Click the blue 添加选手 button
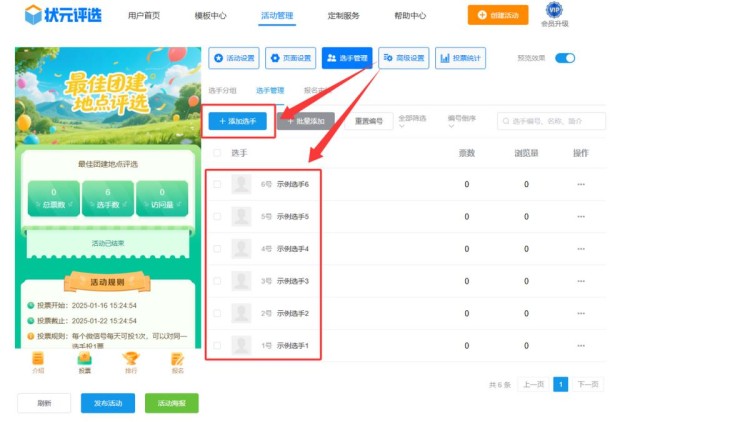 pos(238,121)
